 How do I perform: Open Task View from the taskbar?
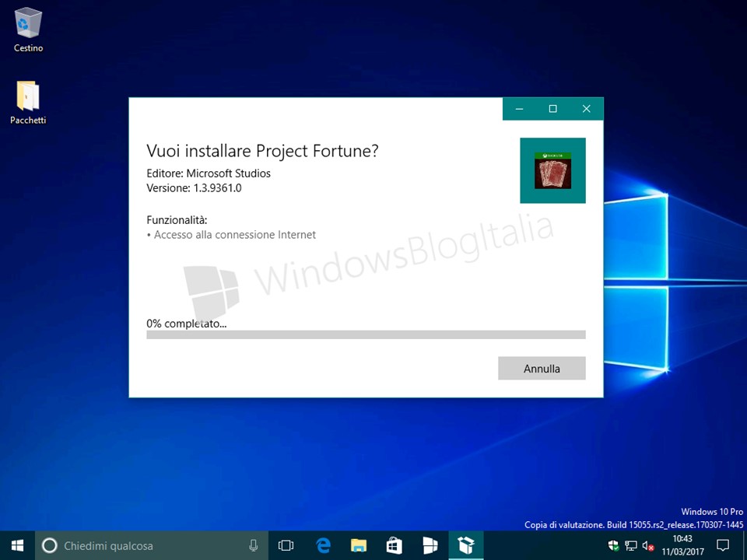point(286,546)
